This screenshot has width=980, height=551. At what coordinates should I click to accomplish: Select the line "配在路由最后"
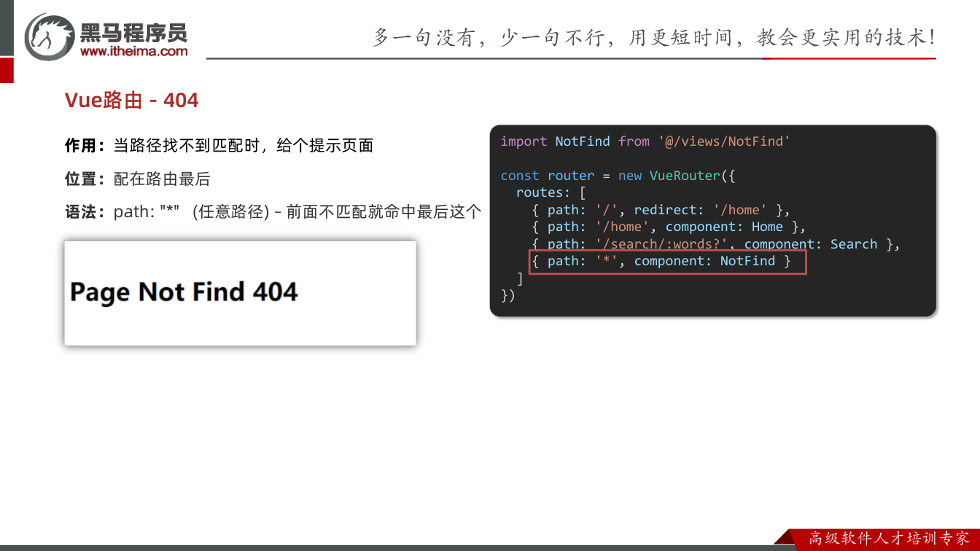pos(162,179)
